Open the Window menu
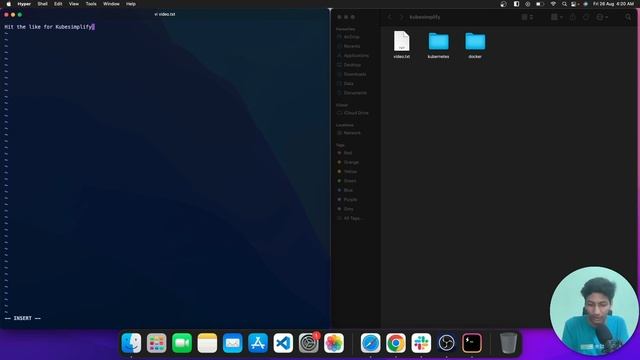The height and width of the screenshot is (360, 640). click(111, 4)
